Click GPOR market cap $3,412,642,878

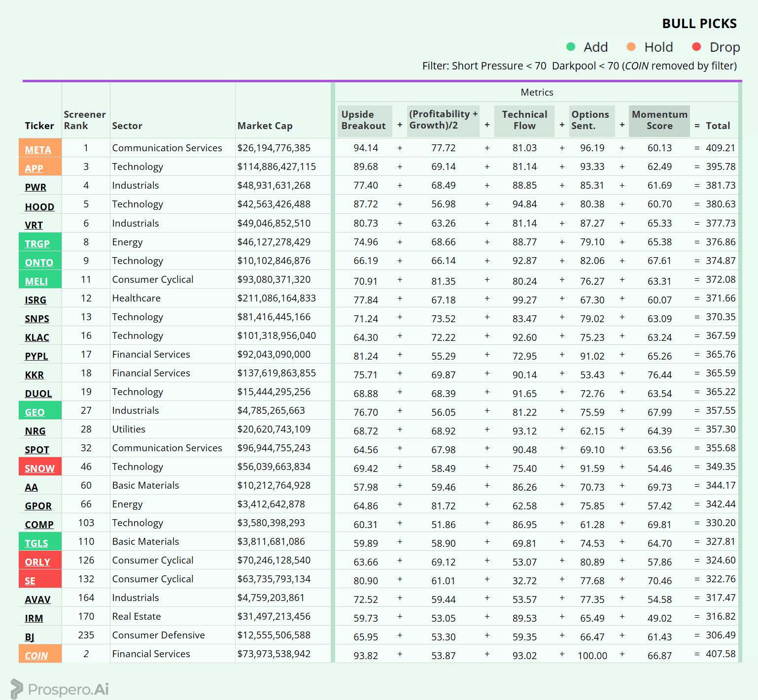(x=271, y=504)
